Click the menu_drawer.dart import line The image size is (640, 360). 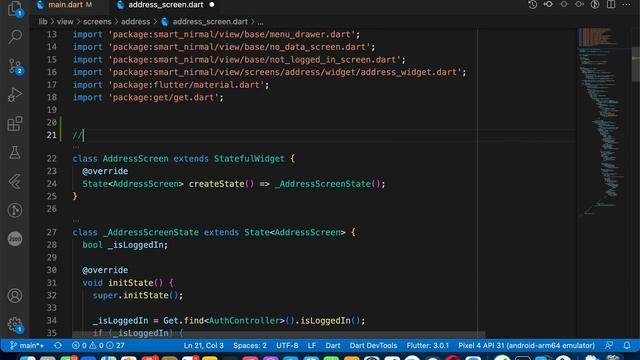[216, 35]
